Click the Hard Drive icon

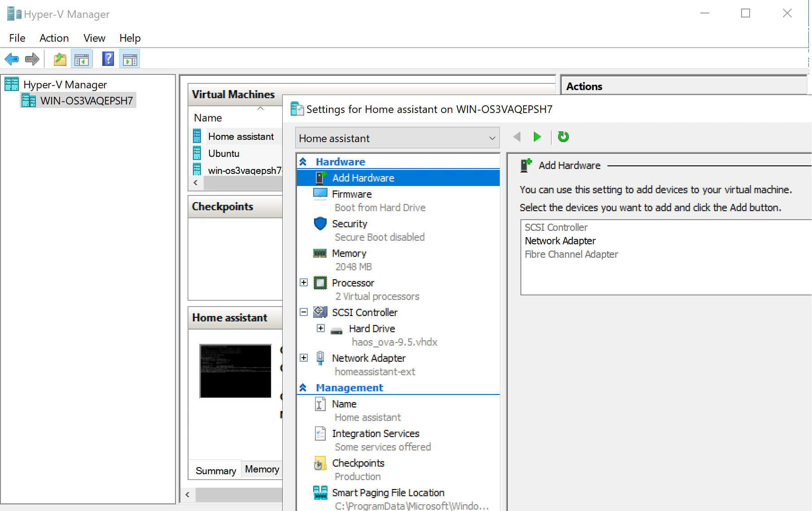pyautogui.click(x=336, y=331)
